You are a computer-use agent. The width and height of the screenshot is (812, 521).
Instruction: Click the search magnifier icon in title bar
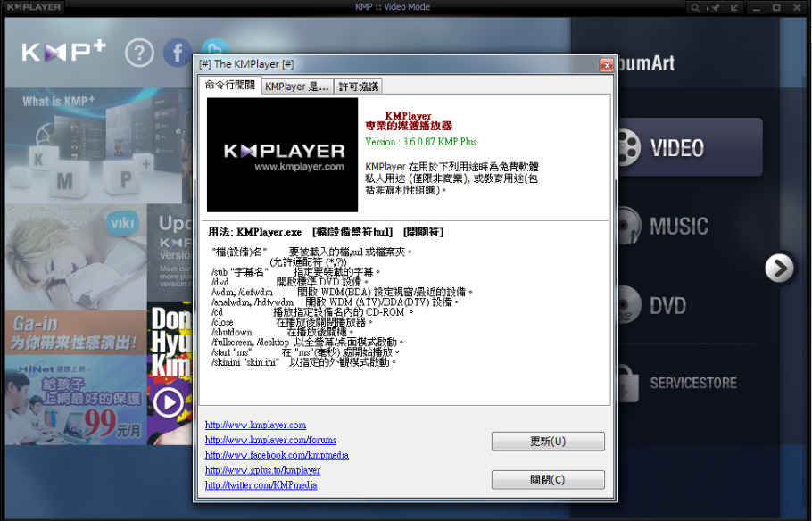(x=695, y=8)
